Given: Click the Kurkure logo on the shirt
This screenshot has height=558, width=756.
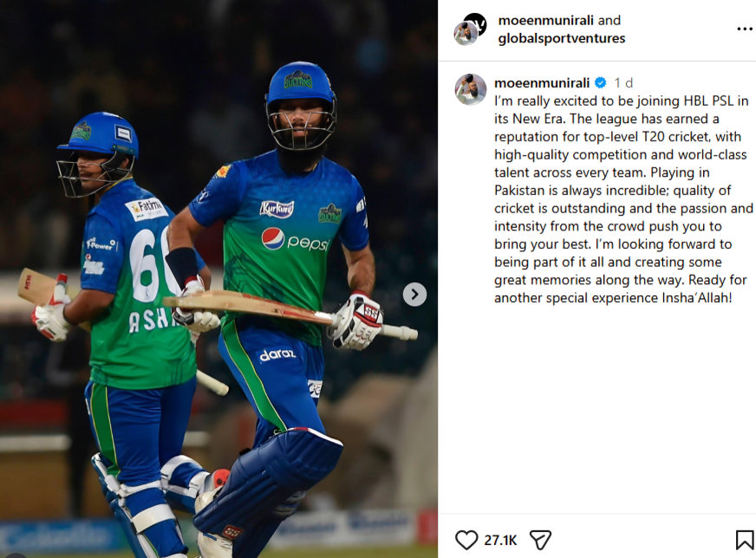Looking at the screenshot, I should click(x=277, y=209).
